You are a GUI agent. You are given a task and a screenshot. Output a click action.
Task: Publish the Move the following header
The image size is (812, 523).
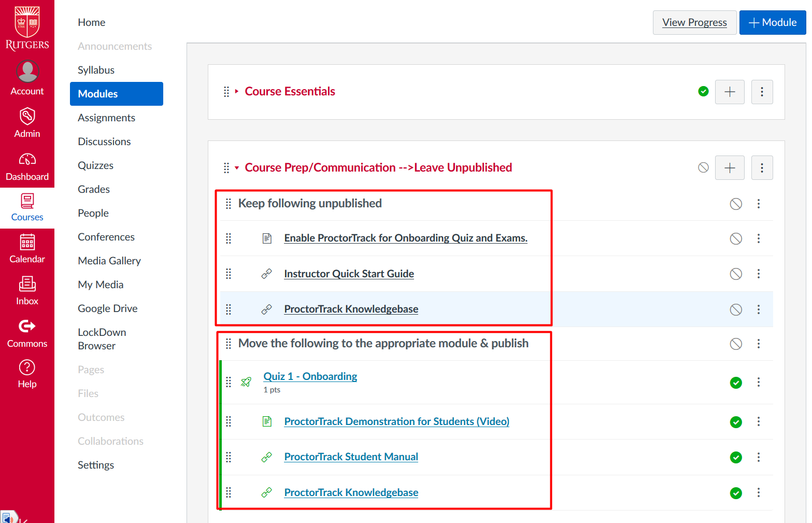pyautogui.click(x=736, y=344)
